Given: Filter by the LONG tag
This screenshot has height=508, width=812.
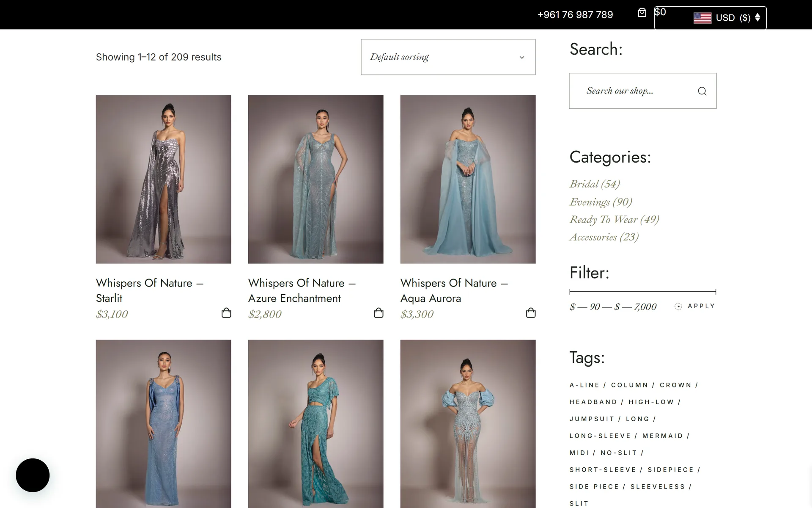Looking at the screenshot, I should point(637,419).
